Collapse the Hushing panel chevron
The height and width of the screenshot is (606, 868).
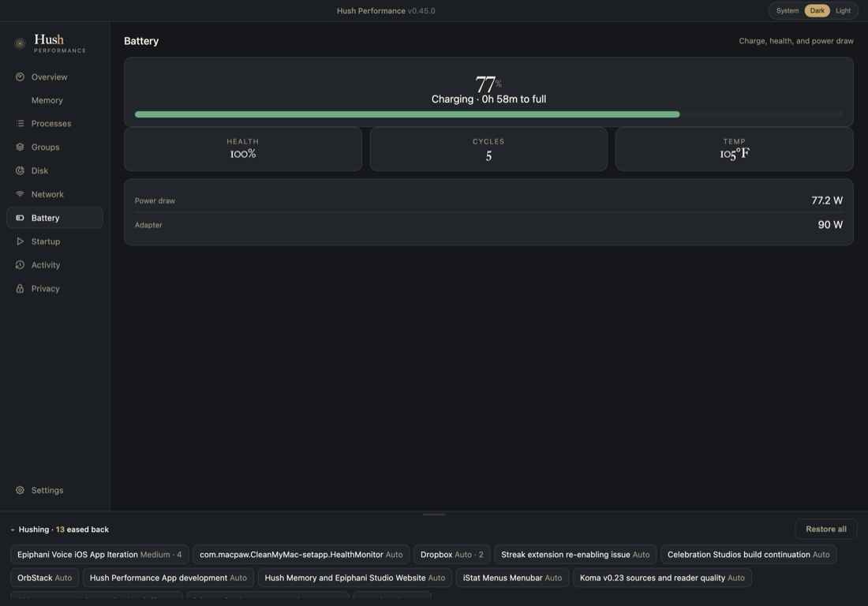[x=12, y=529]
